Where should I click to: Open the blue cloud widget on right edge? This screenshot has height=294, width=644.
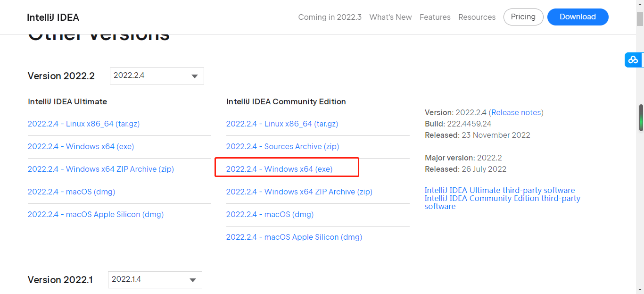tap(633, 60)
